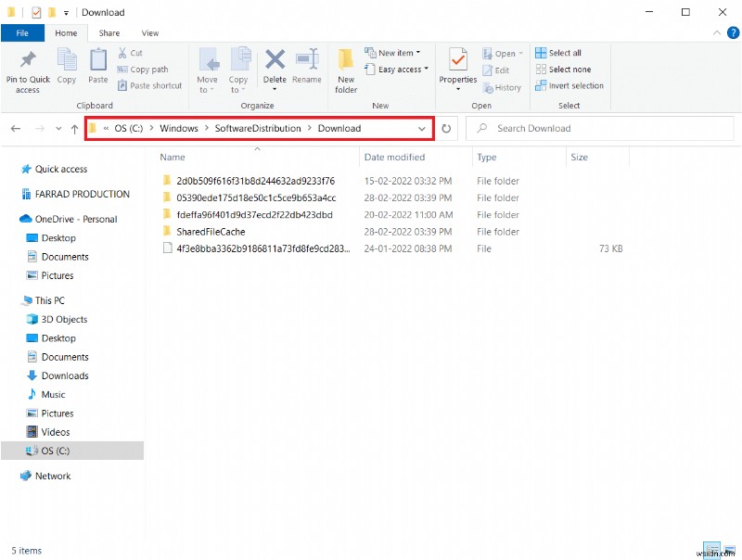Select folder fdeffa96f401d9d37ecd2f22db423dbd

pyautogui.click(x=254, y=215)
